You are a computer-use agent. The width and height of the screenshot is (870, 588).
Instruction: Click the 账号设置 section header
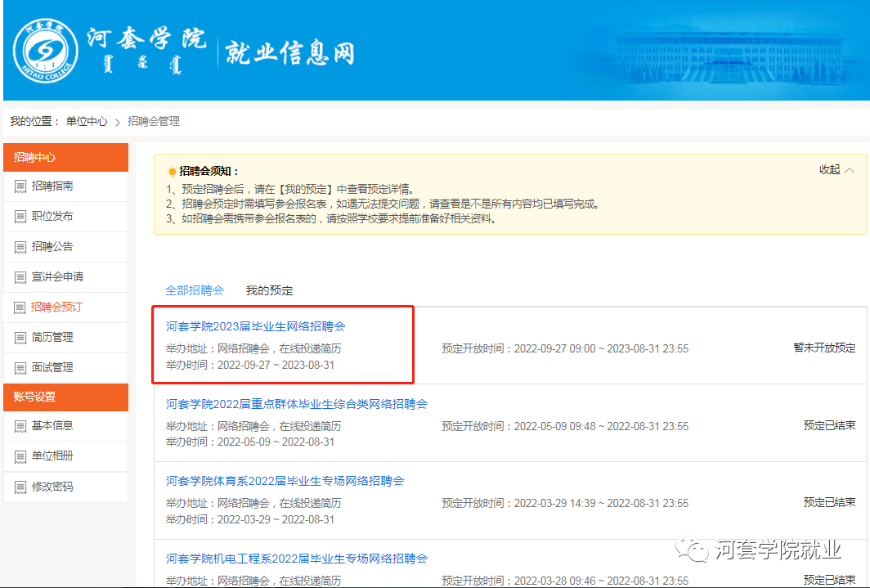[65, 397]
